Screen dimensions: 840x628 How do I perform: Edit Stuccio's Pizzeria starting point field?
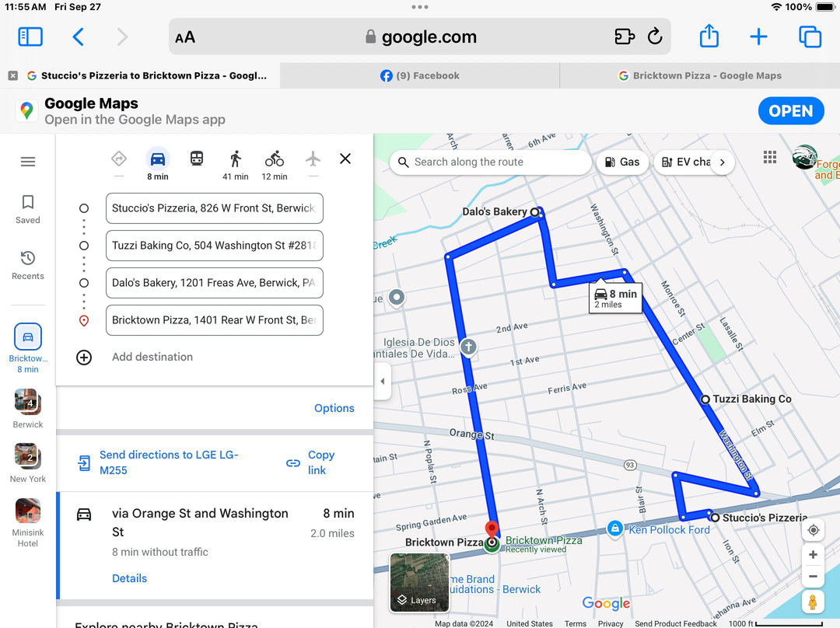click(x=215, y=208)
